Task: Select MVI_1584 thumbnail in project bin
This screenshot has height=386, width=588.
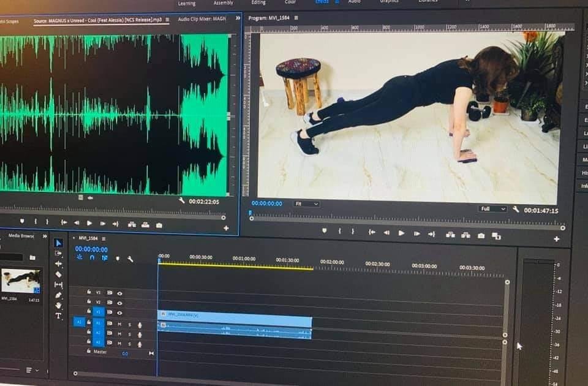Action: [x=21, y=281]
